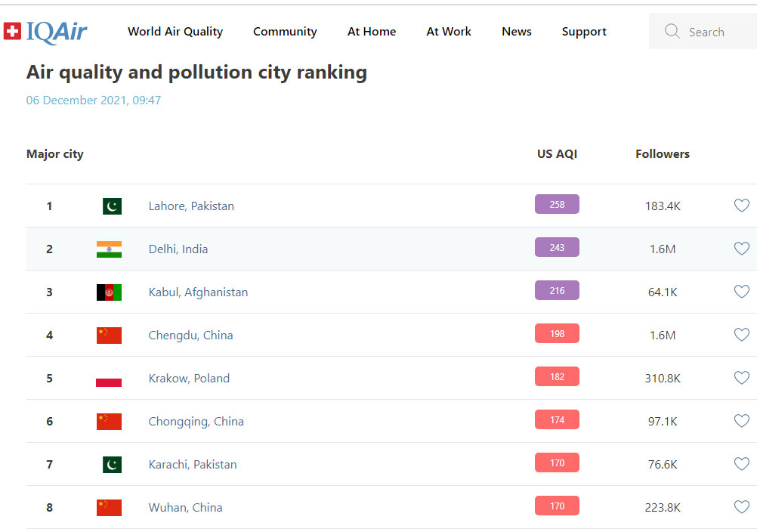This screenshot has height=532, width=757.
Task: Click the 310.8K followers value
Action: click(663, 379)
